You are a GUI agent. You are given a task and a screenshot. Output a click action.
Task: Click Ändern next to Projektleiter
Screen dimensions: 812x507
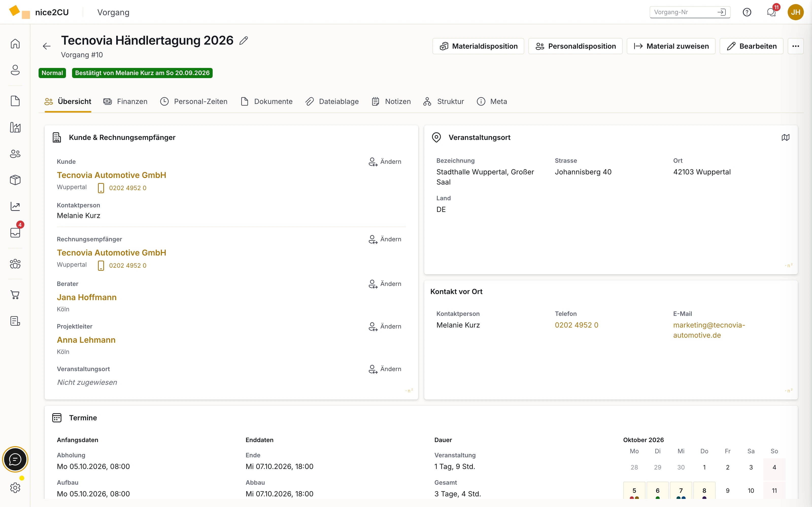pos(385,326)
